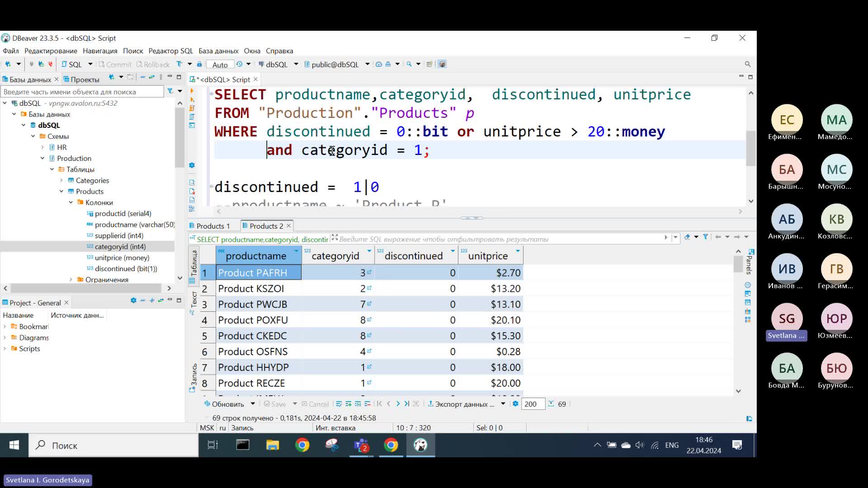Click the Экспорт данных button

pyautogui.click(x=461, y=404)
